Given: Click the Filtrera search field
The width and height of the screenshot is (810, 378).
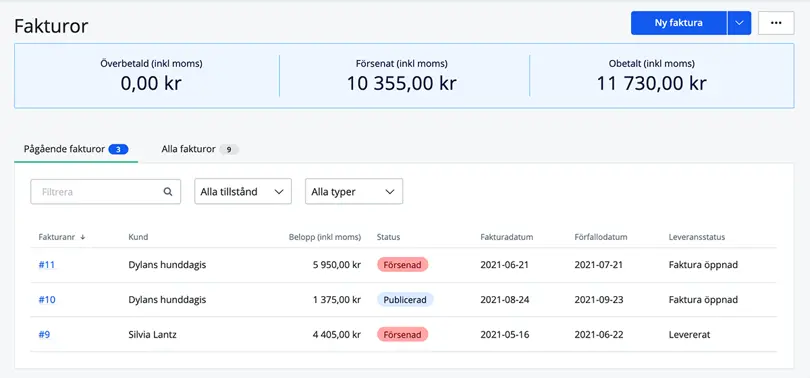Looking at the screenshot, I should [x=105, y=192].
